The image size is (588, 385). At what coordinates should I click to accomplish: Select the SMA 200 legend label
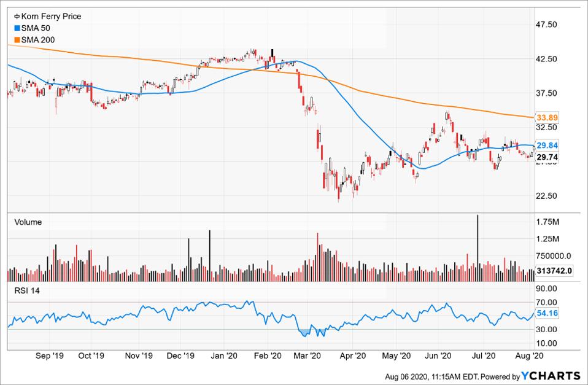[x=38, y=40]
